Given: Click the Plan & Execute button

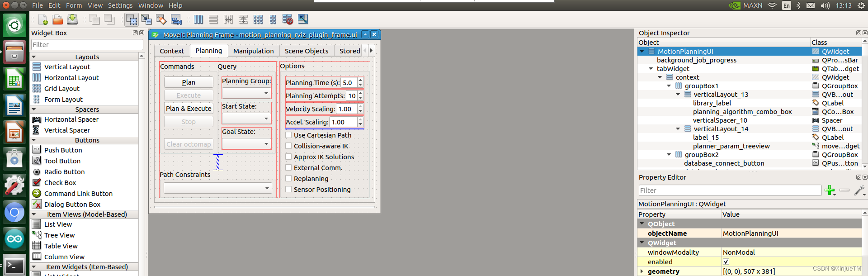Looking at the screenshot, I should pyautogui.click(x=189, y=109).
